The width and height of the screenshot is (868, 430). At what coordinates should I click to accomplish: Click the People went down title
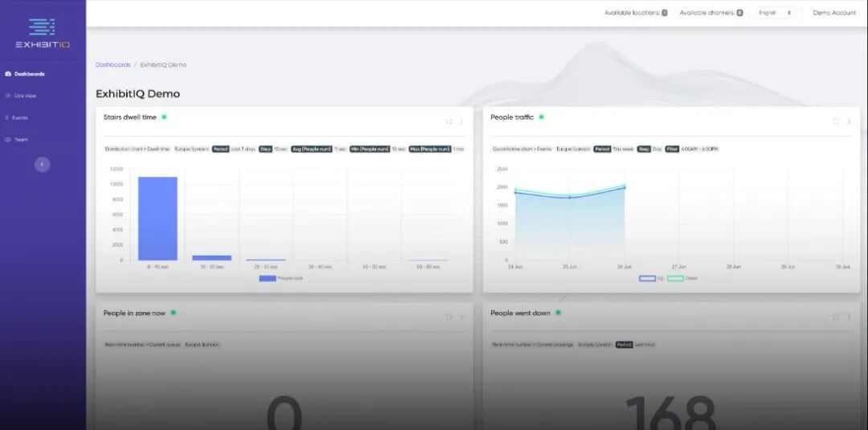point(520,313)
